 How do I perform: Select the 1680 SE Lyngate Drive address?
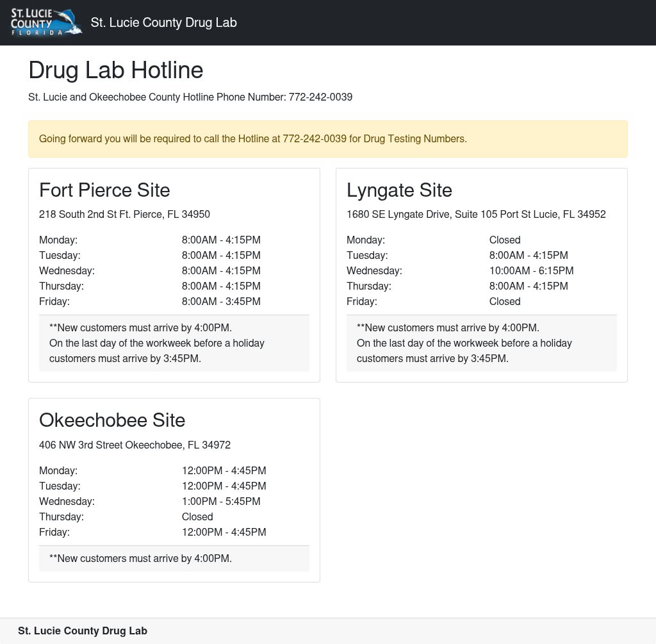click(x=476, y=215)
